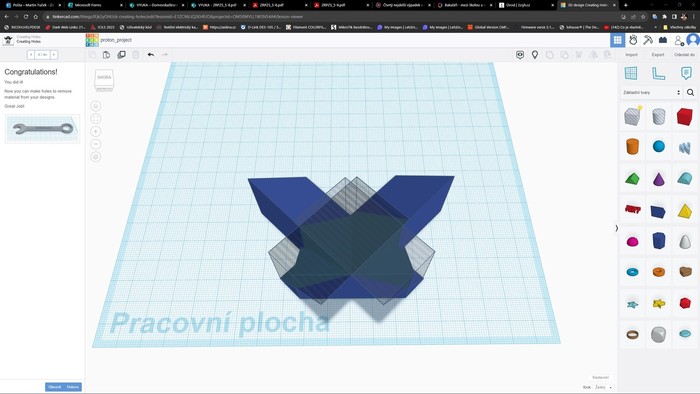Image resolution: width=700 pixels, height=394 pixels.
Task: Click the Export button
Action: [x=658, y=54]
